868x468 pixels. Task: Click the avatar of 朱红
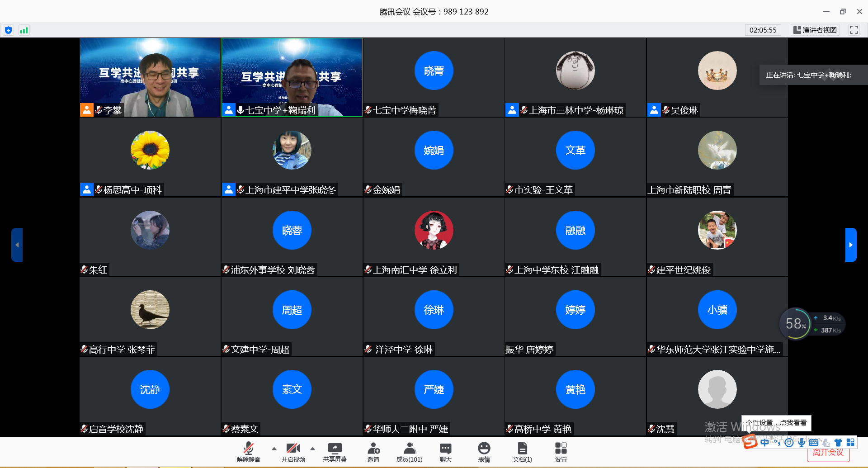(x=150, y=230)
